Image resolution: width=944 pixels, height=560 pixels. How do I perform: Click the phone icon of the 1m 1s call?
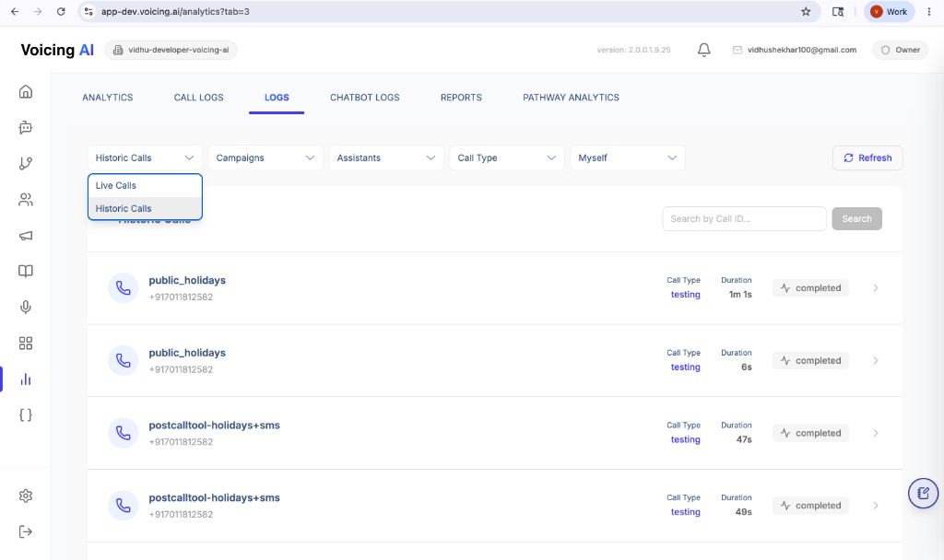(124, 288)
